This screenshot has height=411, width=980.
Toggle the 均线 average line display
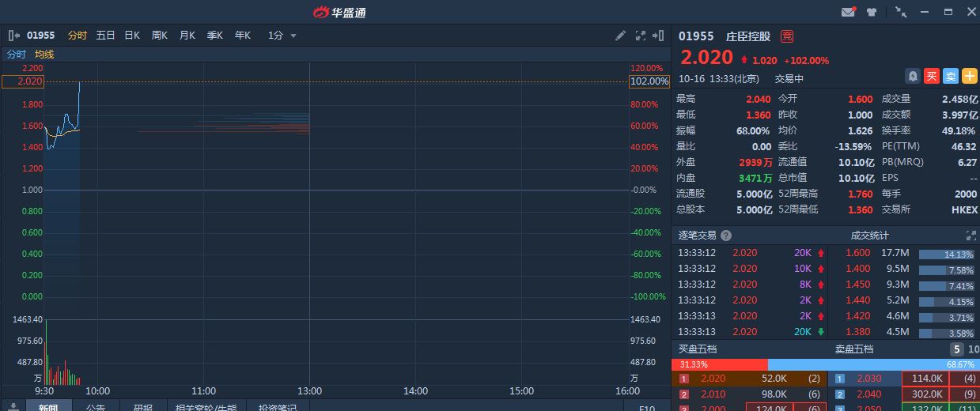[x=44, y=55]
